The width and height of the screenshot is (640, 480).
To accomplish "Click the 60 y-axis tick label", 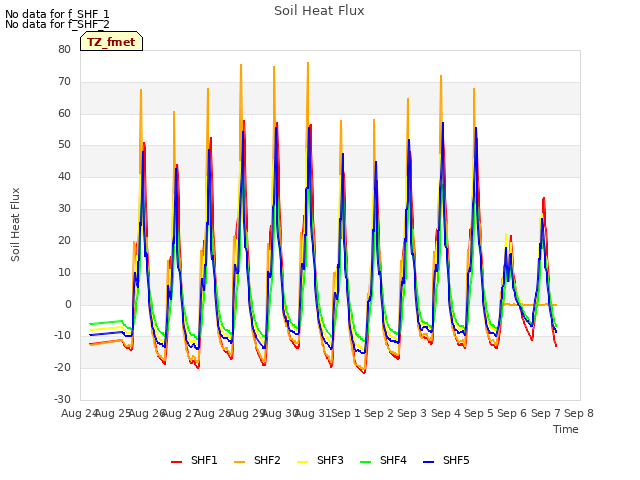I will (64, 113).
